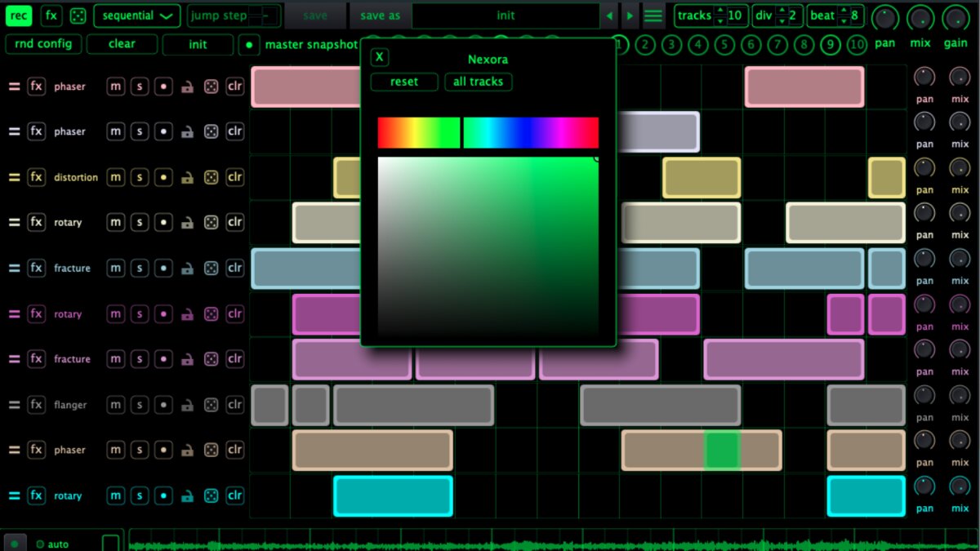Select snapshot number 6
This screenshot has height=551, width=980.
pyautogui.click(x=751, y=45)
